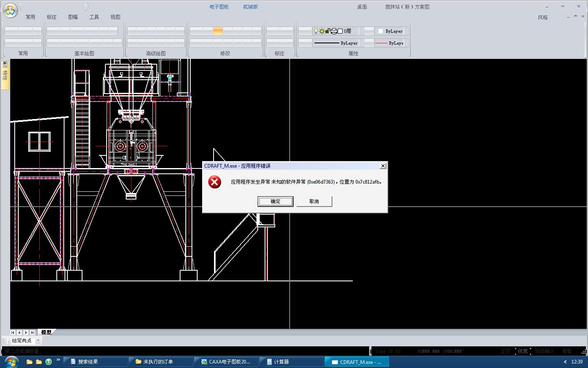588x368 pixels.
Task: Go to first sheet with navigation arrow
Action: click(13, 332)
